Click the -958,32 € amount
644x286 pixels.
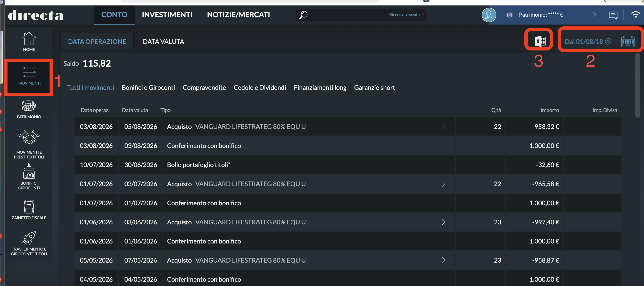pos(546,127)
